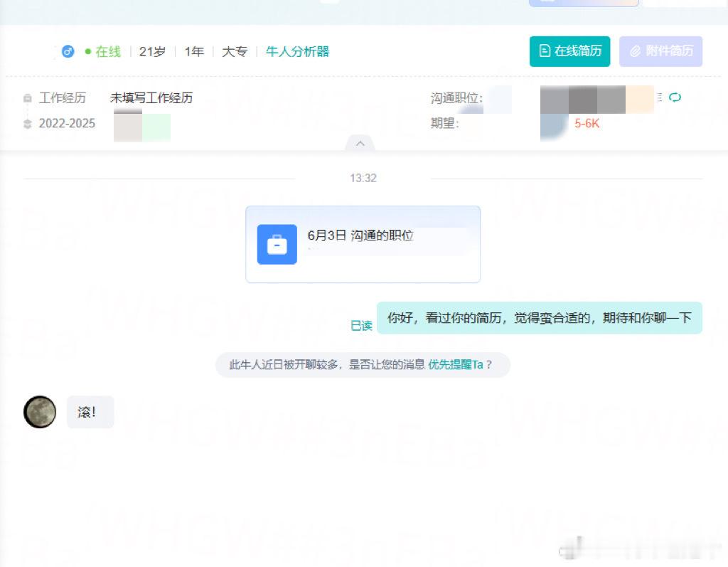Select the sent greeting message bubble
Viewport: 728px width, 567px height.
click(x=540, y=318)
